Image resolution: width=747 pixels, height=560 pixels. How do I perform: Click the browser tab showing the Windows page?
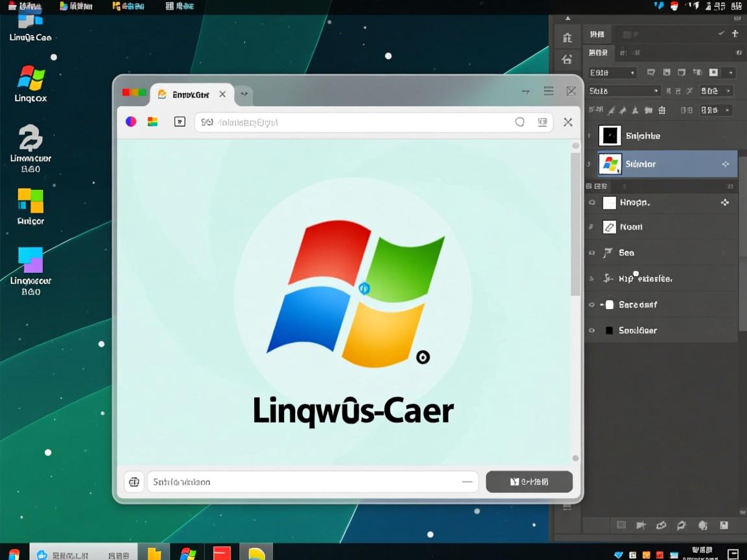tap(188, 93)
